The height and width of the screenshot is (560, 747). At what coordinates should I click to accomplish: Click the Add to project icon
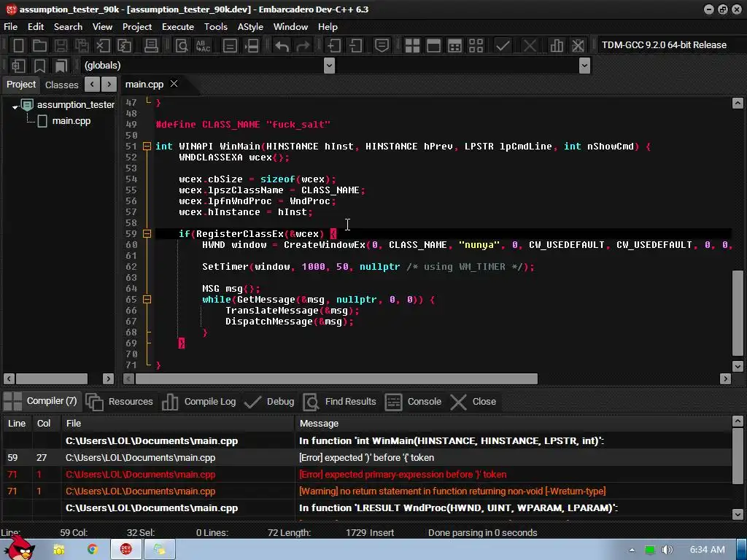(333, 46)
